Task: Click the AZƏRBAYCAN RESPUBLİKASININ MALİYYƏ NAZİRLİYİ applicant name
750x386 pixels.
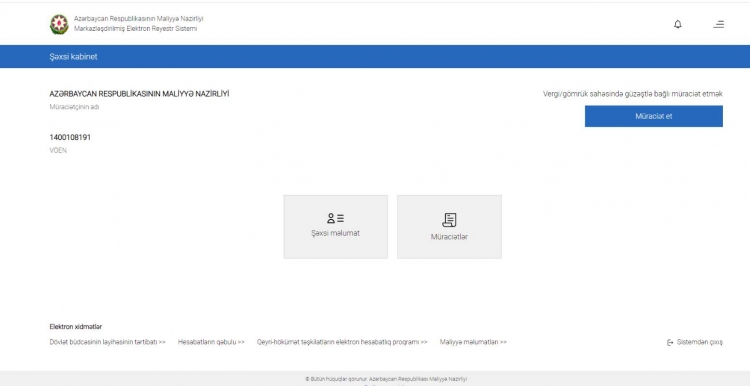Action: [x=139, y=94]
